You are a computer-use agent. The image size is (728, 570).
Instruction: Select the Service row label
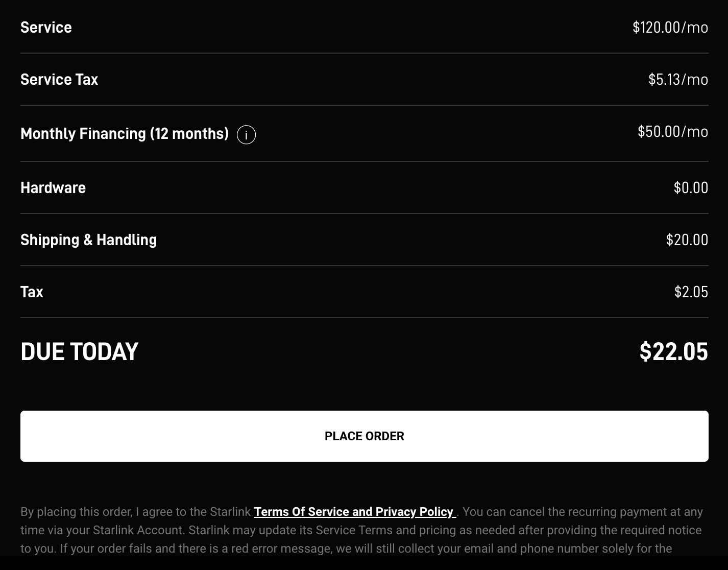(46, 28)
